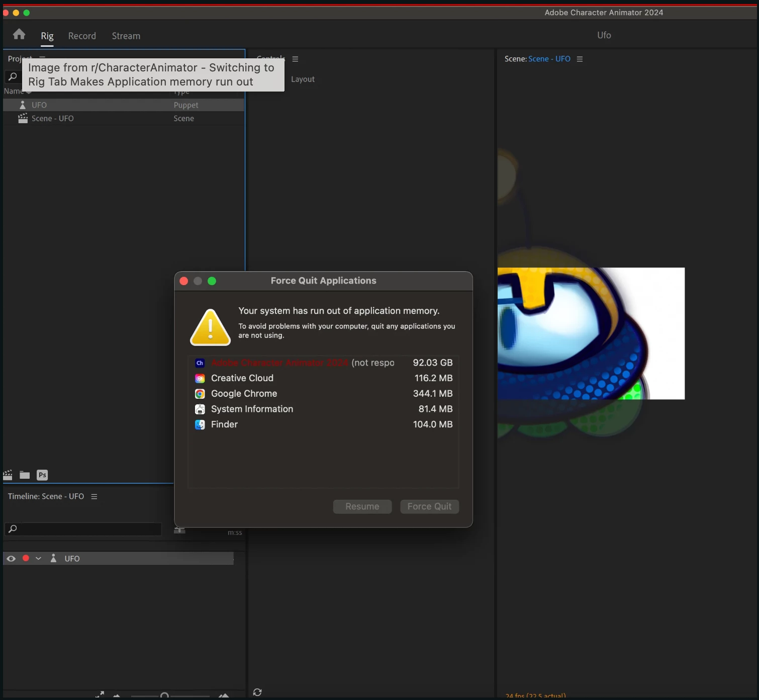Select System Information in Force Quit list
Screen dimensions: 759x700
[324, 409]
